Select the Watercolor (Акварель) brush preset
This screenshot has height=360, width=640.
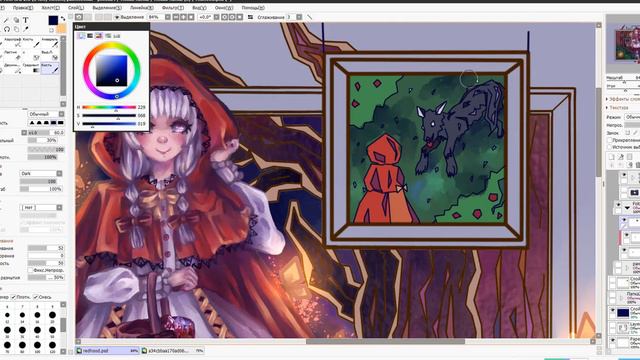[x=50, y=42]
